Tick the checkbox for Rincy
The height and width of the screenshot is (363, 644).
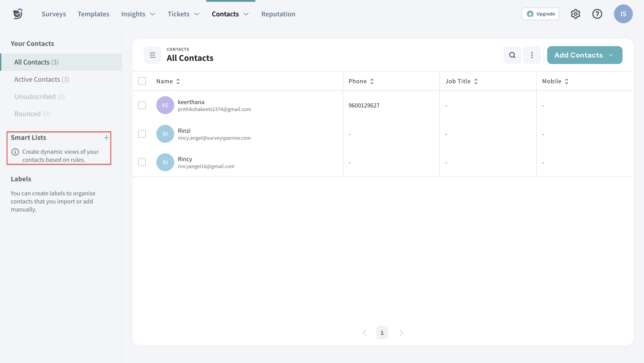(x=142, y=162)
